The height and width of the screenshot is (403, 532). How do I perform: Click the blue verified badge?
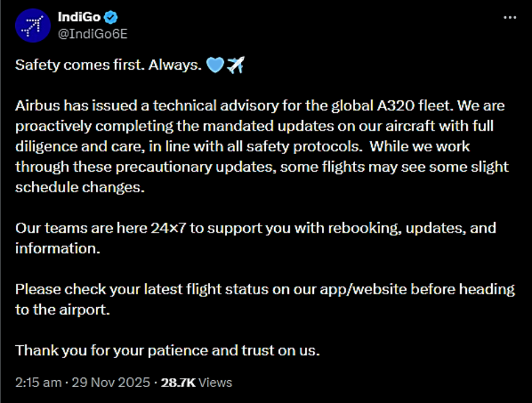click(111, 16)
